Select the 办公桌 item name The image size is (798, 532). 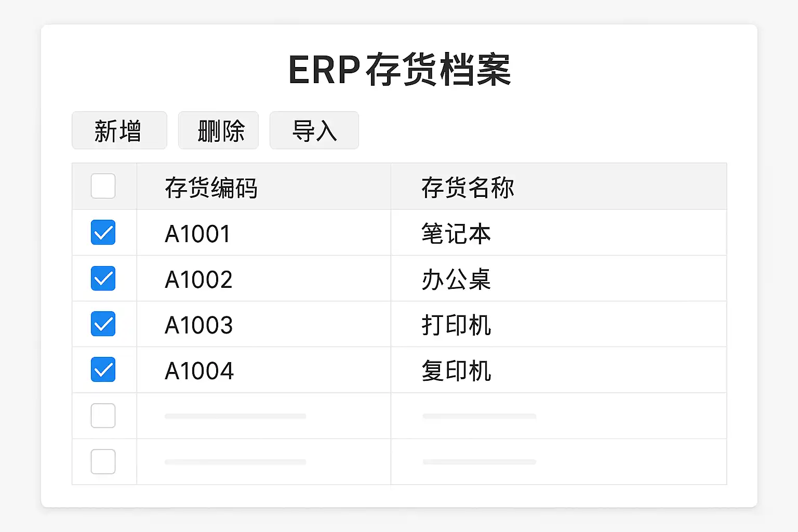(x=456, y=280)
